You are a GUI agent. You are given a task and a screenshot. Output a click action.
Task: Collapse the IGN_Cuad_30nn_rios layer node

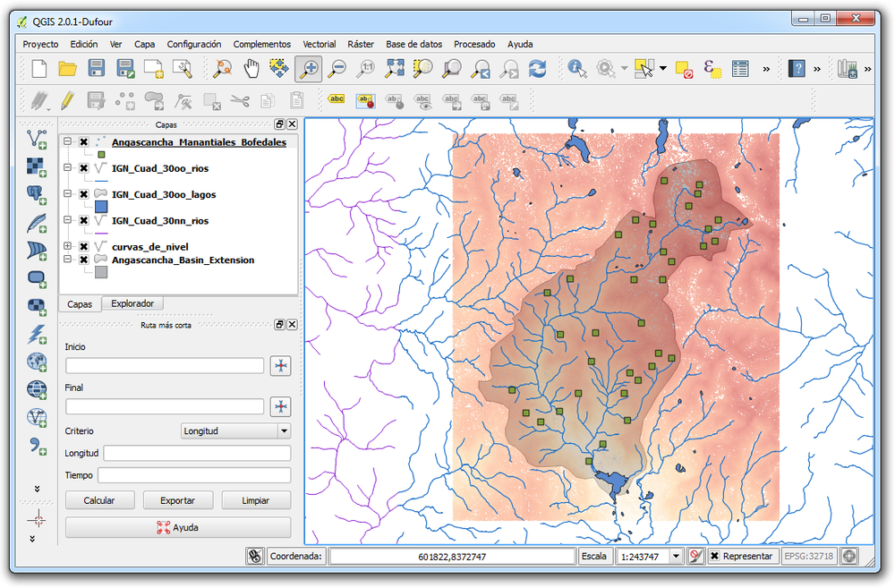click(x=67, y=220)
